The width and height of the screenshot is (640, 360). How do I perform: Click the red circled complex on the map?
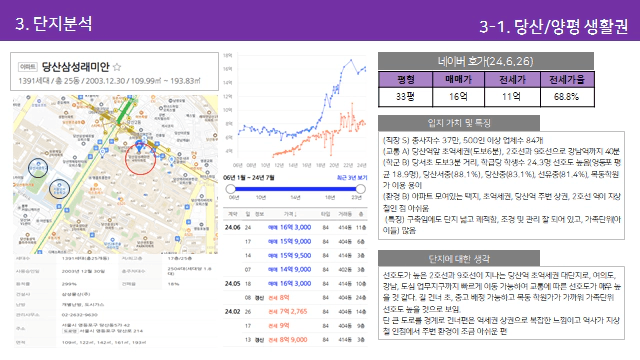pos(140,159)
